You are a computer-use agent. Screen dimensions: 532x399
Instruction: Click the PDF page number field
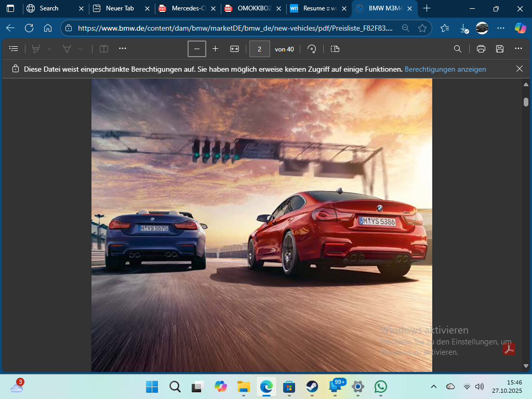point(259,49)
